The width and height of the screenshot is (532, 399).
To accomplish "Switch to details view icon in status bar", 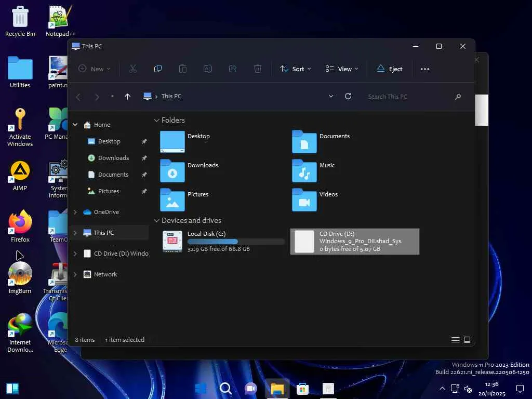I will (x=455, y=340).
